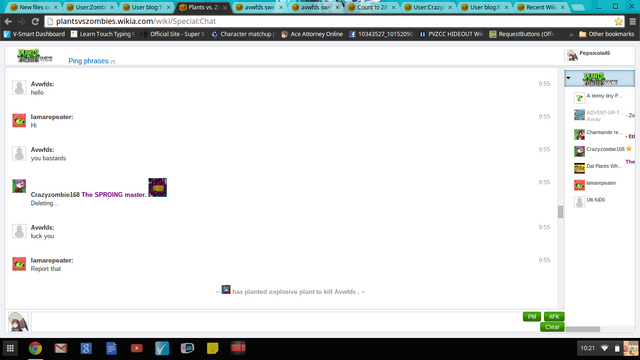This screenshot has height=360, width=640.
Task: Open the Learn Touch Typing bookmark
Action: (103, 34)
